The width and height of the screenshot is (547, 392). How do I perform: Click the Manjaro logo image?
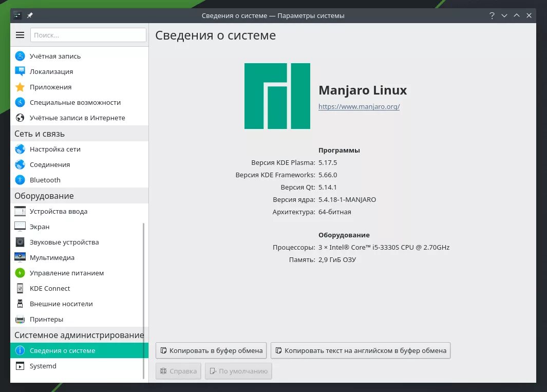click(x=277, y=96)
